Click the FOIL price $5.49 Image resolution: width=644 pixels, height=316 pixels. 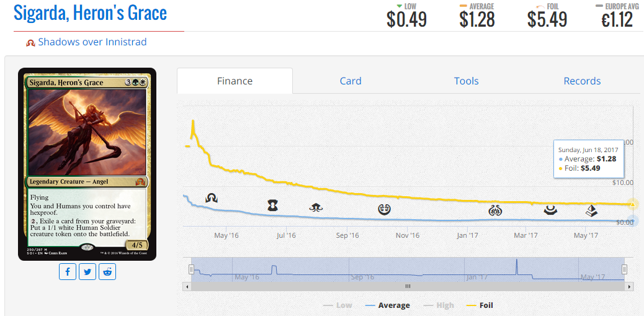pyautogui.click(x=547, y=19)
